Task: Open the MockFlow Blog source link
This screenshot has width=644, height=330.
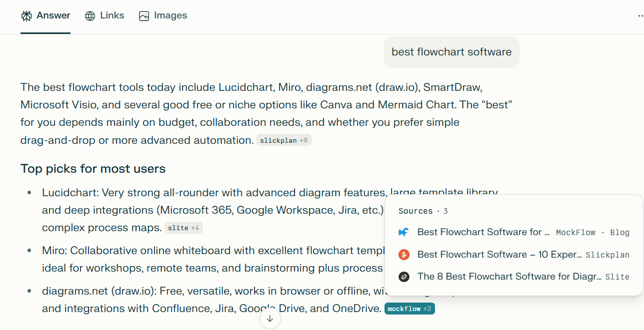Action: (513, 232)
